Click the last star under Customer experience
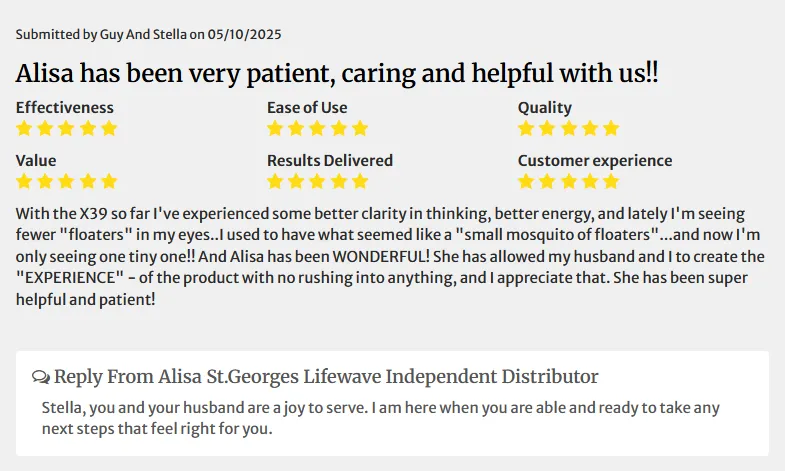The height and width of the screenshot is (471, 785). coord(611,181)
